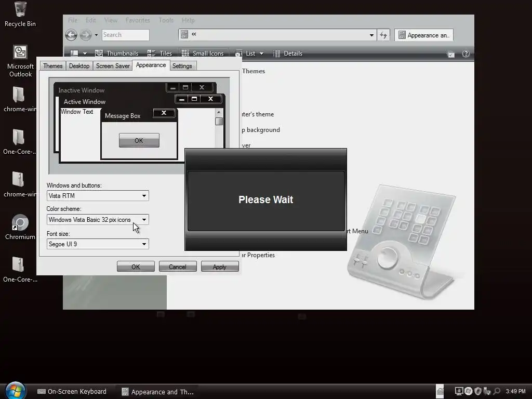Screen dimensions: 532x399
Task: Click the address bar control panel icon
Action: 184,34
